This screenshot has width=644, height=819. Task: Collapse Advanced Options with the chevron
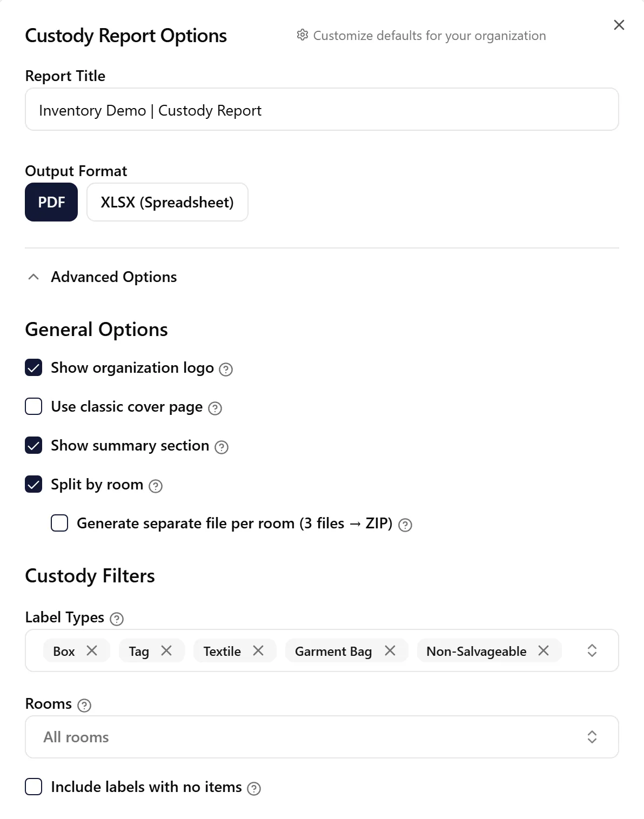point(33,277)
